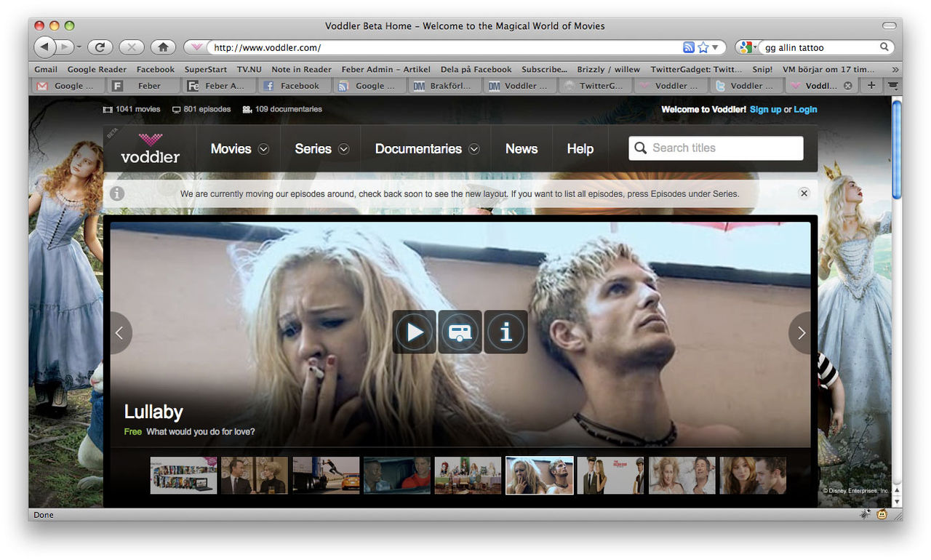Click the Login link
This screenshot has width=931, height=560.
tap(805, 109)
